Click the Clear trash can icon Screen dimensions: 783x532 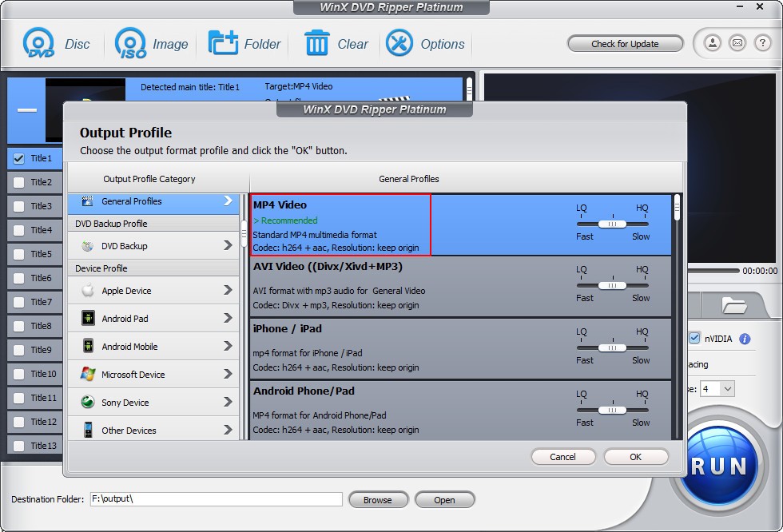pos(316,43)
